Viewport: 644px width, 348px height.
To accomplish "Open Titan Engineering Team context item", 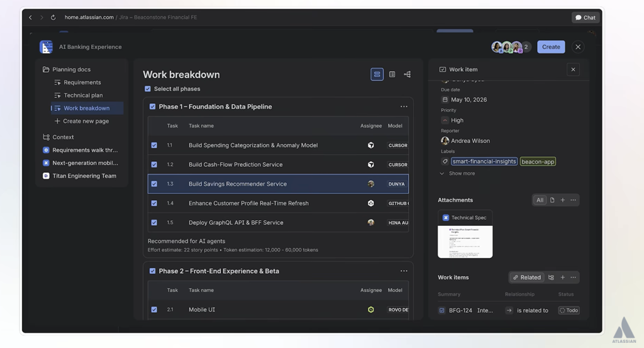I will pos(80,176).
